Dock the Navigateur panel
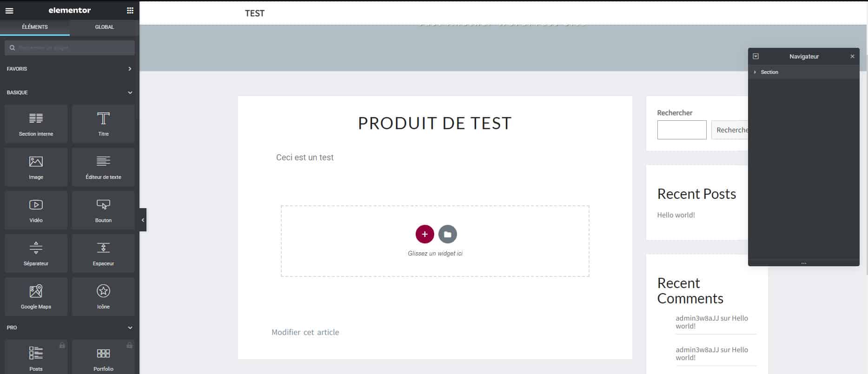The image size is (868, 374). tap(755, 56)
